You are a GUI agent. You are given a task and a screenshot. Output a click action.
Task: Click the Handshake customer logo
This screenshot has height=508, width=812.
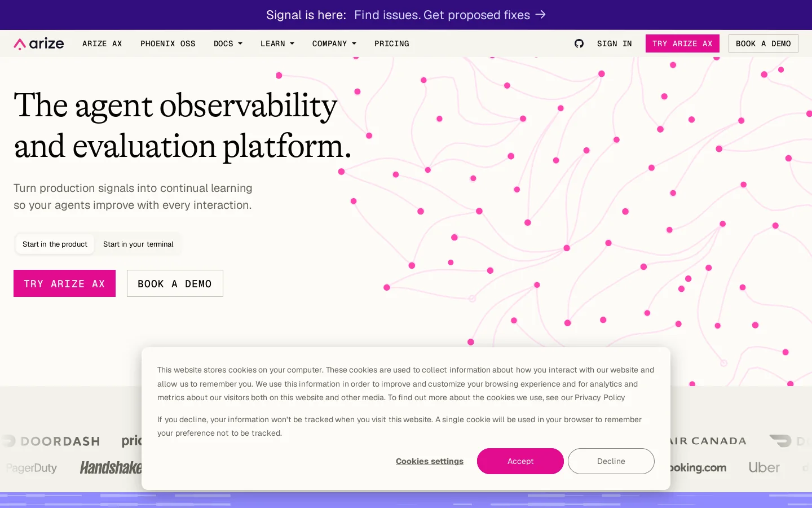(111, 467)
